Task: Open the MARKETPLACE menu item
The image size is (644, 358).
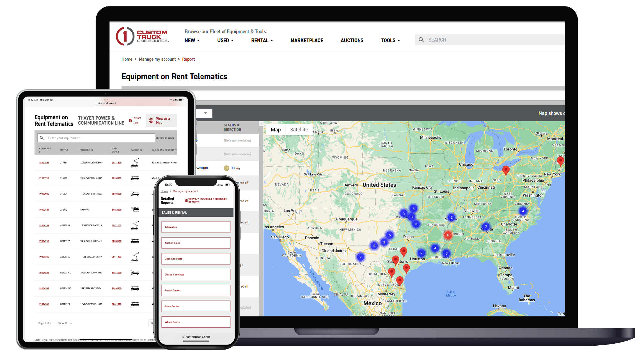Action: pyautogui.click(x=307, y=40)
